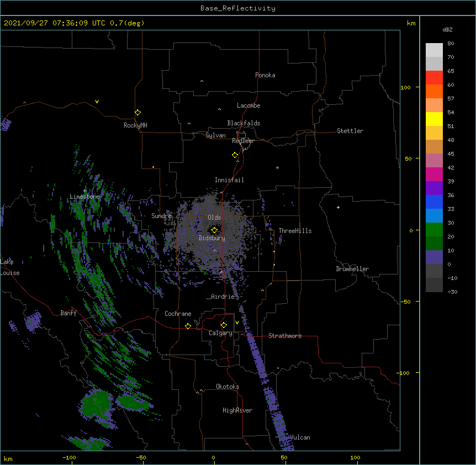Viewport: 476px width, 465px height.
Task: Click the Banff map label
Action: (x=68, y=313)
